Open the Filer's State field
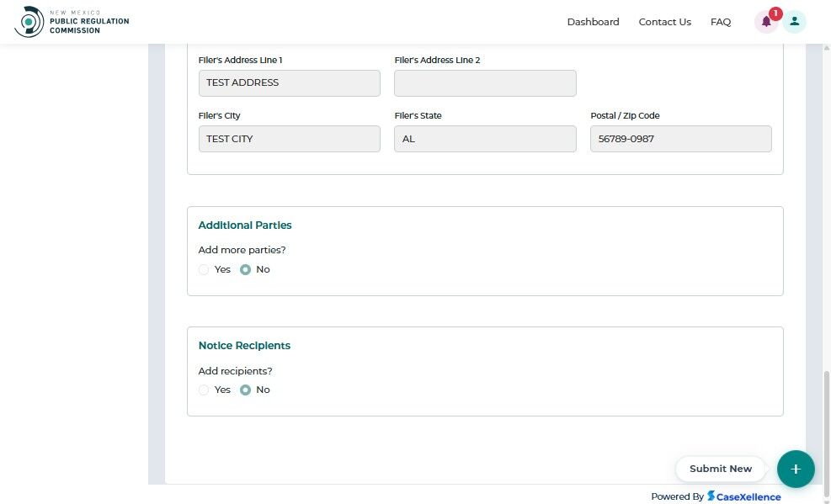The image size is (831, 504). (x=485, y=139)
